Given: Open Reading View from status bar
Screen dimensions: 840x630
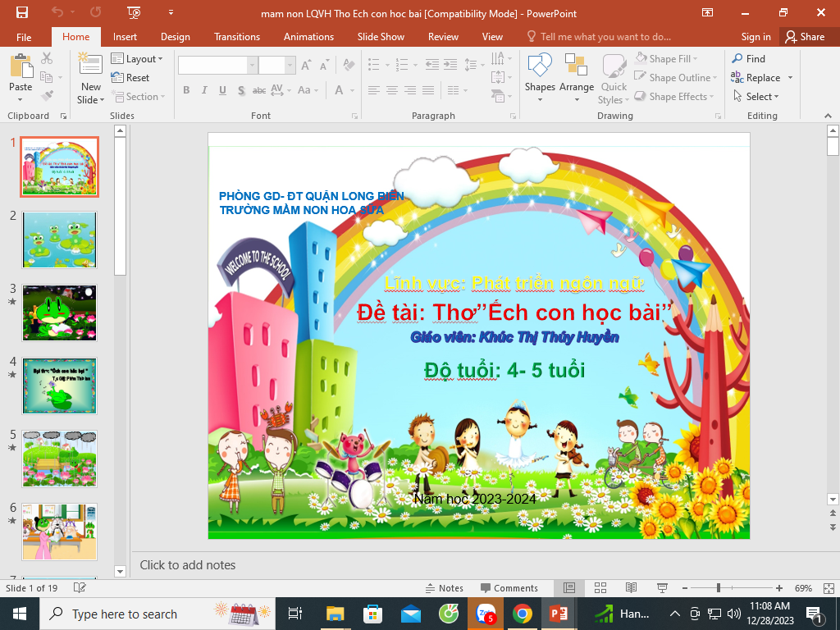Looking at the screenshot, I should click(x=631, y=588).
